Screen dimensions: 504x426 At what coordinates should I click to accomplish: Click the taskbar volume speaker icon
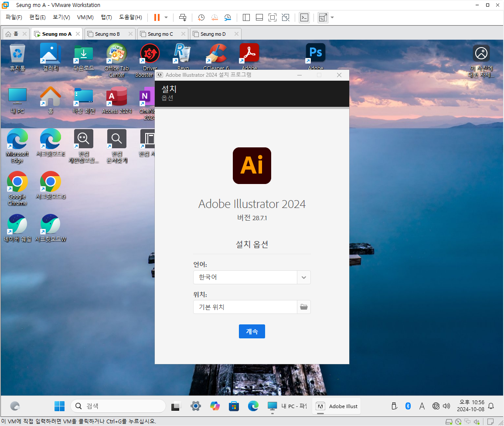click(446, 406)
